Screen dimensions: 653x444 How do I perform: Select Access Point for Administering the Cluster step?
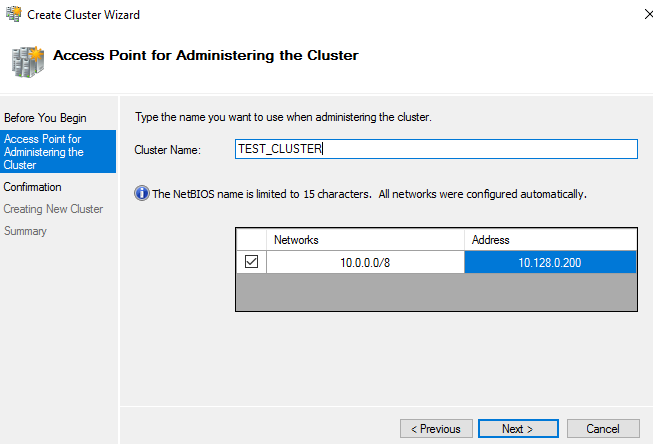tap(44, 151)
